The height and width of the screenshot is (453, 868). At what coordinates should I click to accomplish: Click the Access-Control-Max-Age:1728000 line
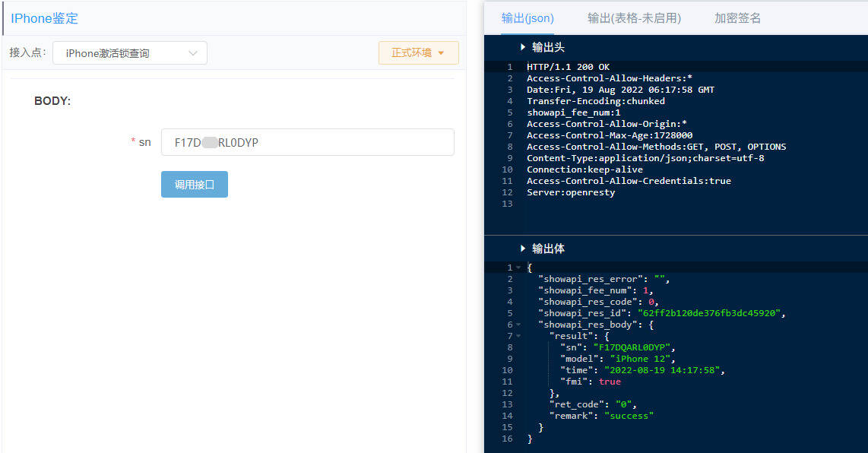[x=610, y=135]
